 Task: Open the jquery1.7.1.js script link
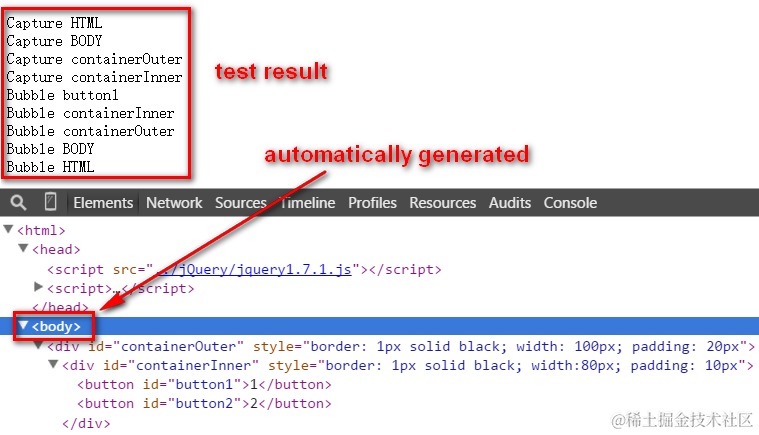(253, 269)
